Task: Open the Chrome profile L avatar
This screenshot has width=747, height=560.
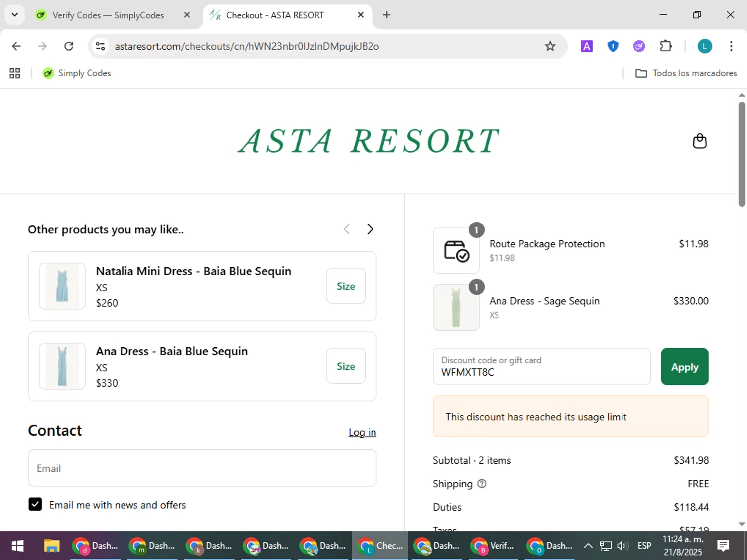Action: tap(705, 46)
